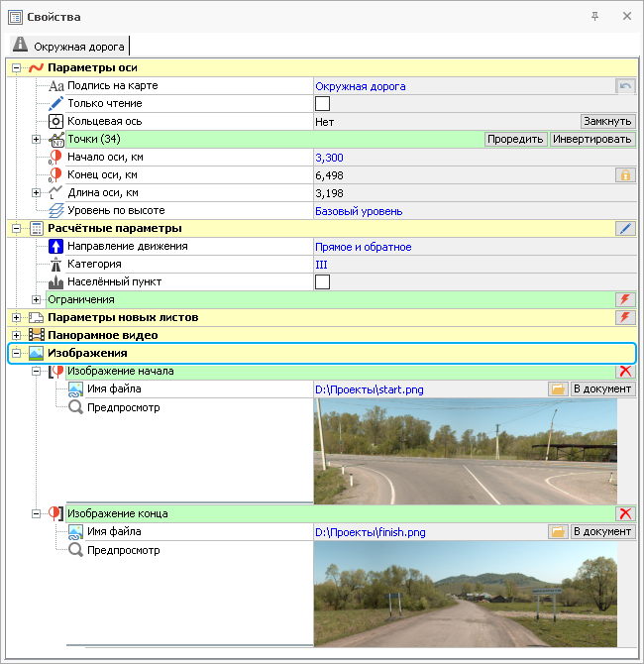Close the Свойства panel

(x=627, y=16)
